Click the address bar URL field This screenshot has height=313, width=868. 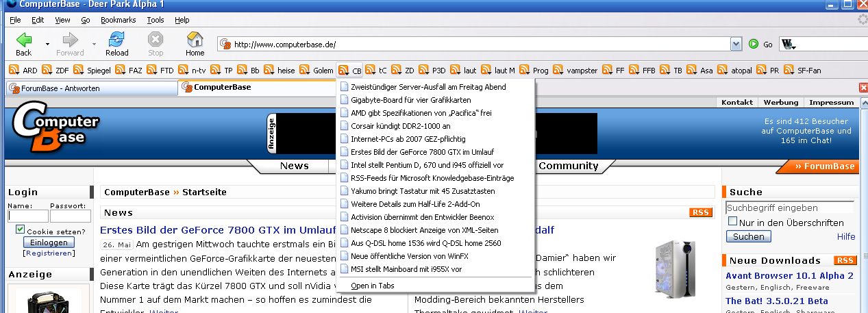[x=474, y=45]
